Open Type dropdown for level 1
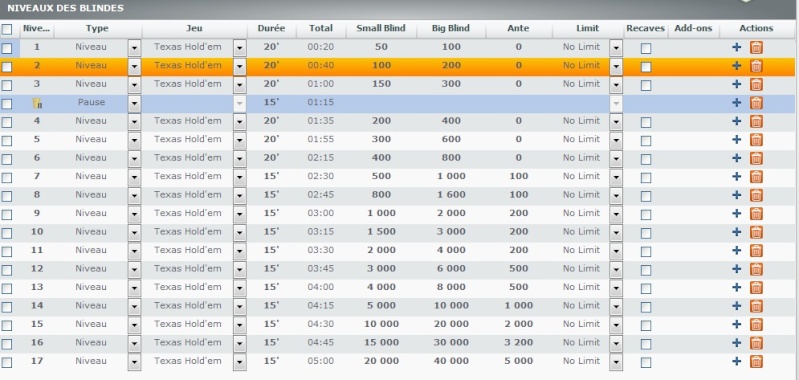This screenshot has width=799, height=380. point(134,48)
